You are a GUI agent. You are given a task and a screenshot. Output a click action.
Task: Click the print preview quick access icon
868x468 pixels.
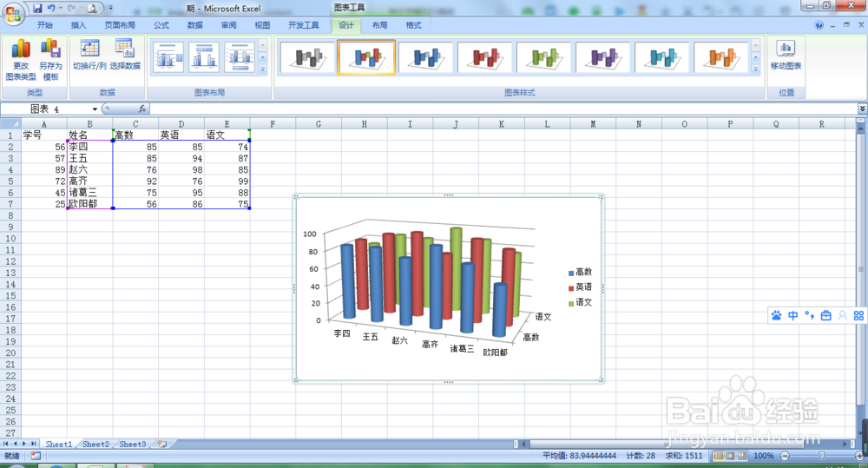[x=92, y=9]
